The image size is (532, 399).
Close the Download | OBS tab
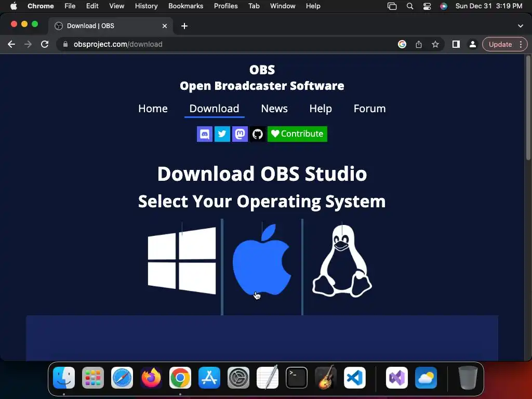click(x=165, y=26)
